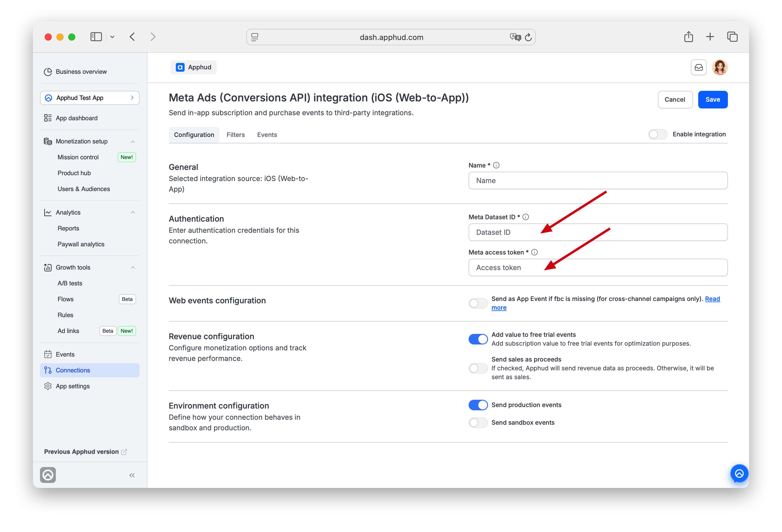The height and width of the screenshot is (532, 782).
Task: Cancel the integration setup
Action: click(675, 100)
